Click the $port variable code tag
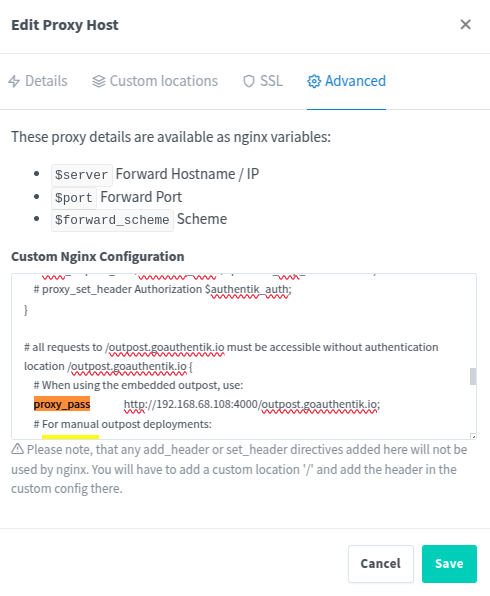 coord(74,198)
